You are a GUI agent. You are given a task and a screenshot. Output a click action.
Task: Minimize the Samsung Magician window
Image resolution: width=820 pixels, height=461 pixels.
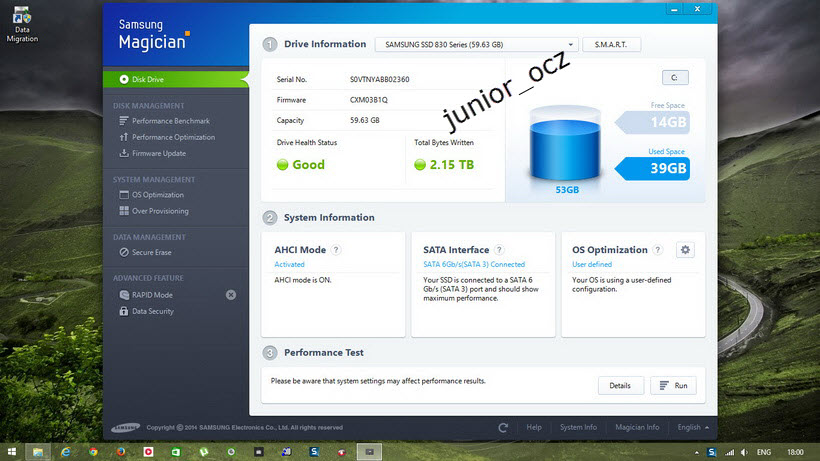(674, 9)
